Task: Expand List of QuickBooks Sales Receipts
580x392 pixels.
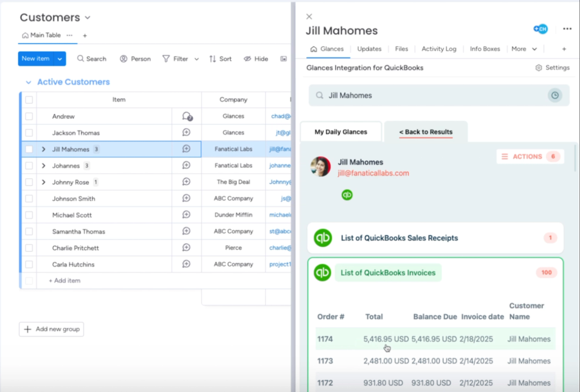Action: tap(435, 238)
